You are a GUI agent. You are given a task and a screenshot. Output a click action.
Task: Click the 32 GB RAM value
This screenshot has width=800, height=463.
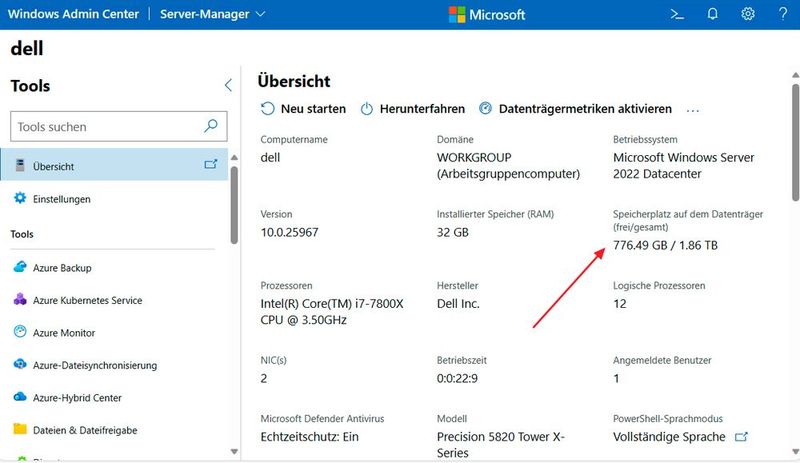tap(453, 233)
